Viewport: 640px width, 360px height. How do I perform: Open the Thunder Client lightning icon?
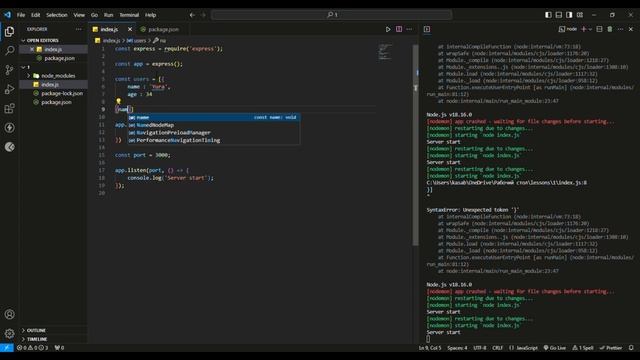pos(9,128)
